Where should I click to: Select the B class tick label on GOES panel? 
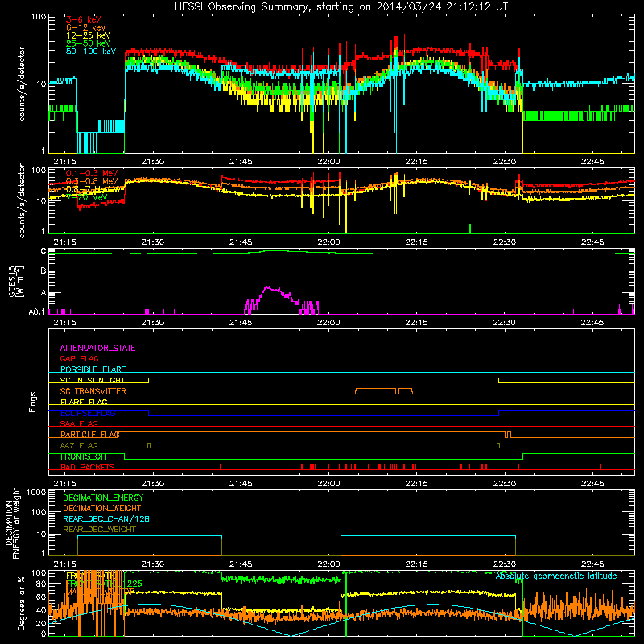(43, 270)
